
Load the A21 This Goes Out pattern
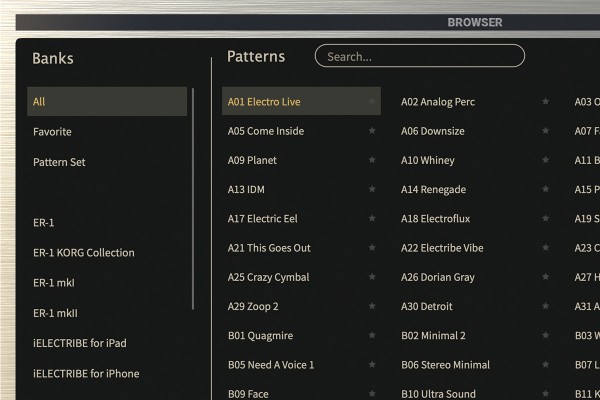(x=269, y=248)
